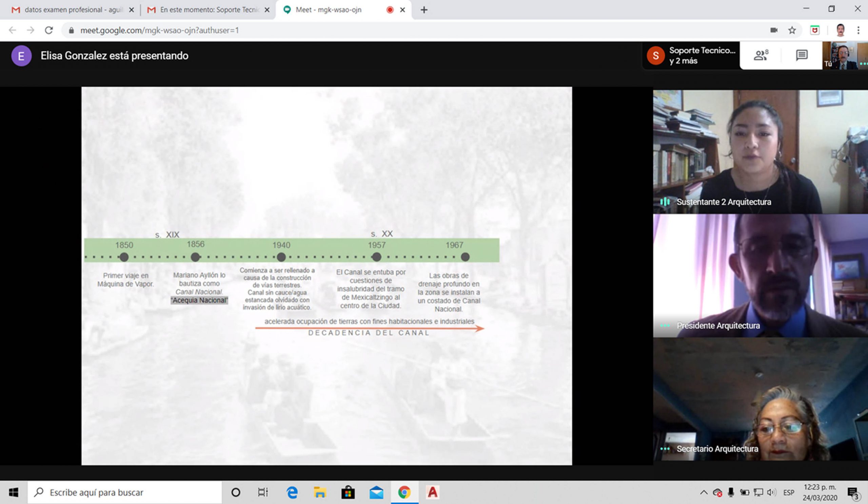Click the volume speaker tray icon
868x504 pixels.
pyautogui.click(x=771, y=492)
